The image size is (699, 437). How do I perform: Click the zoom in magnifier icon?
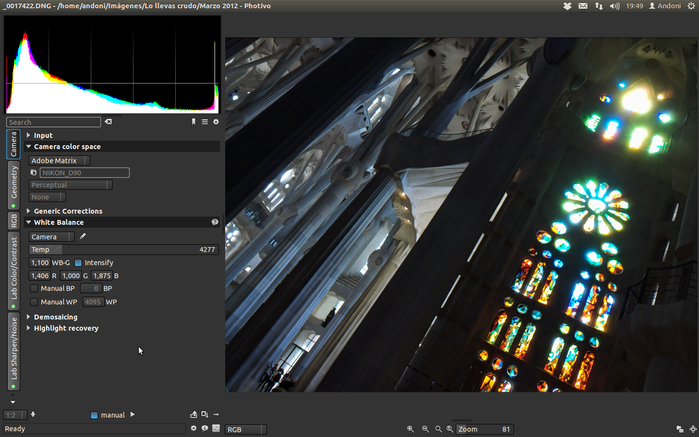[410, 429]
